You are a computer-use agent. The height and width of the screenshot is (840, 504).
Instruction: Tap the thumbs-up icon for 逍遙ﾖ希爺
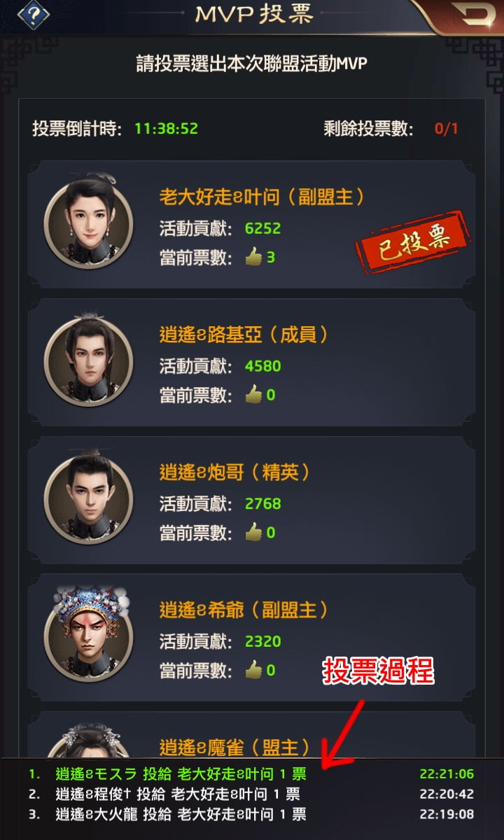pos(253,670)
